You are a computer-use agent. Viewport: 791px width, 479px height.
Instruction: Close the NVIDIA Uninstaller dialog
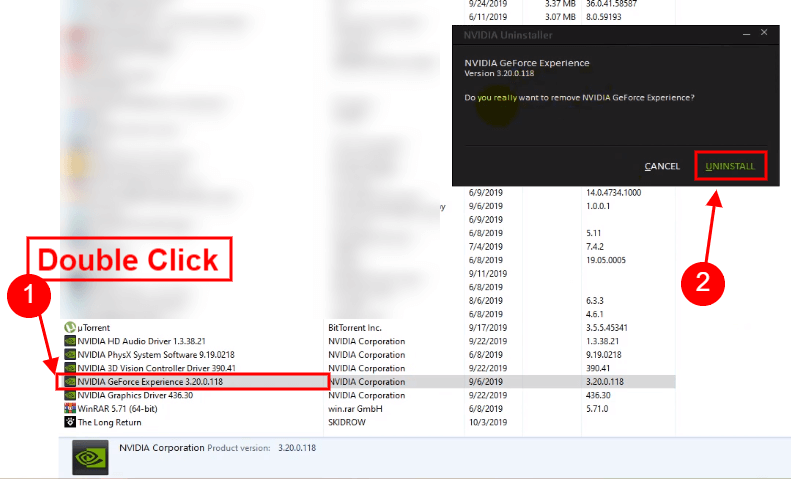click(764, 32)
